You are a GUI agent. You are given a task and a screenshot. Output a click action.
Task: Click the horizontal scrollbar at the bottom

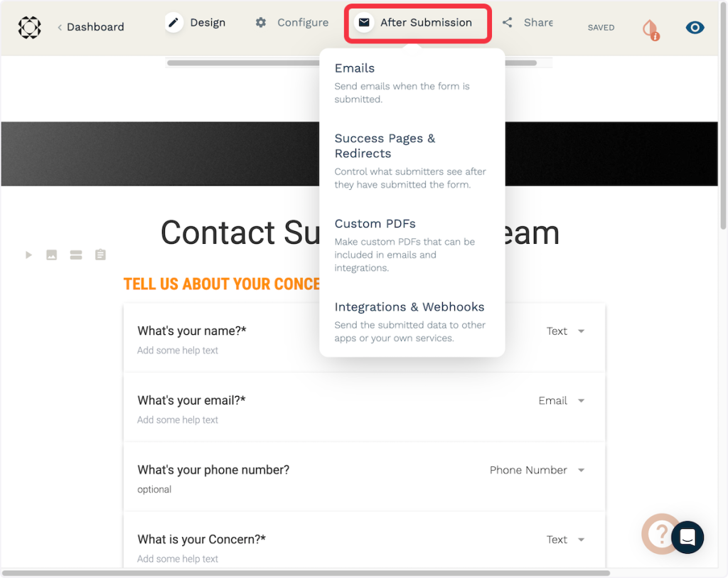tap(306, 573)
